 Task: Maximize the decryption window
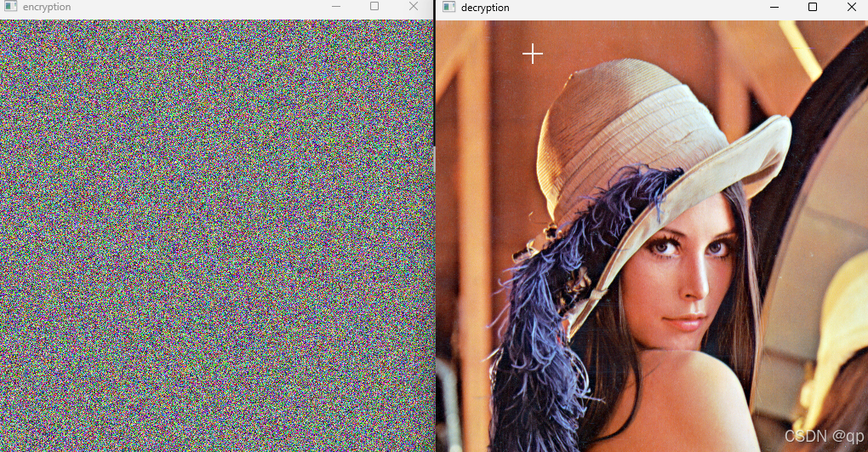point(813,7)
